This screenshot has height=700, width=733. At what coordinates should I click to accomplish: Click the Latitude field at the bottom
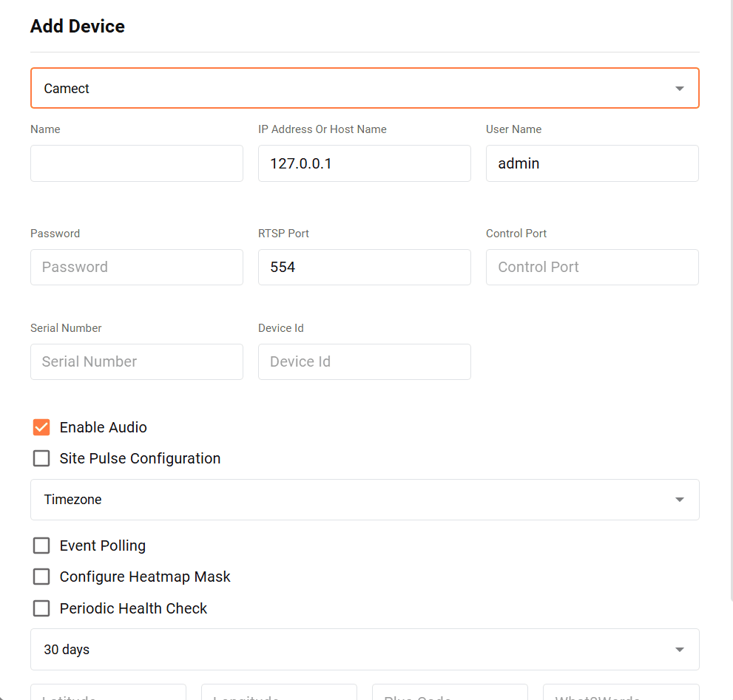click(x=108, y=696)
